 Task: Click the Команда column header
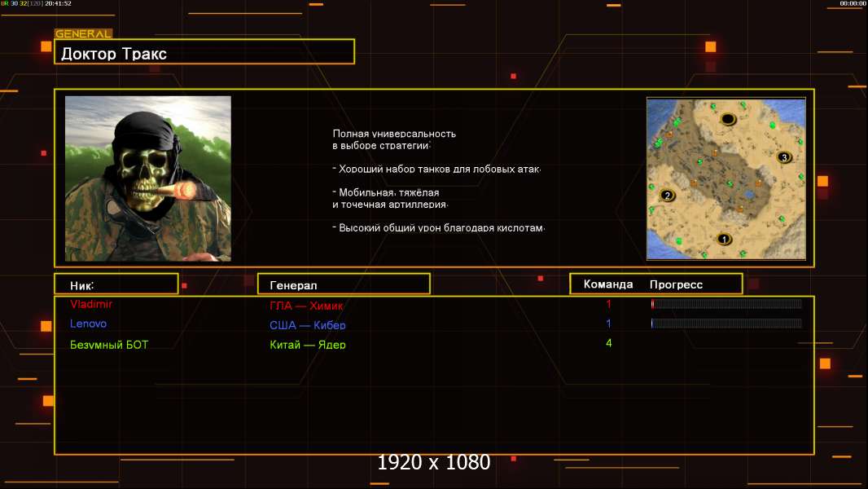(608, 284)
